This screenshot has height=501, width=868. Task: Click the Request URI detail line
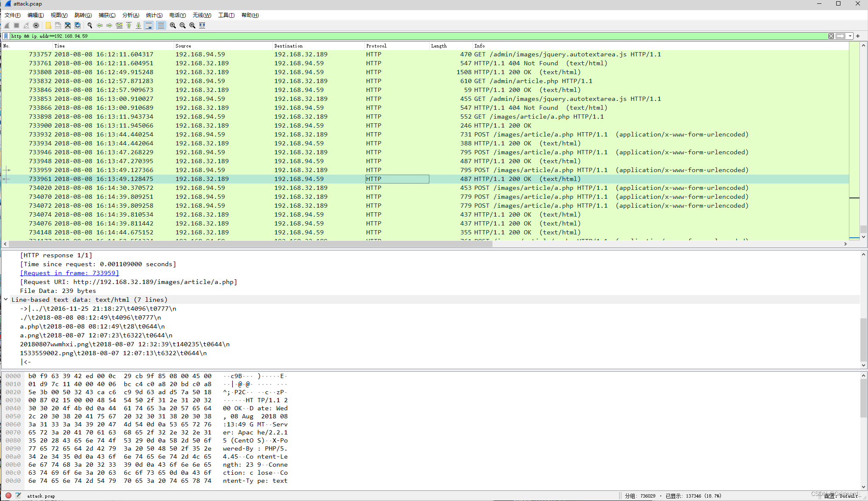click(x=128, y=282)
